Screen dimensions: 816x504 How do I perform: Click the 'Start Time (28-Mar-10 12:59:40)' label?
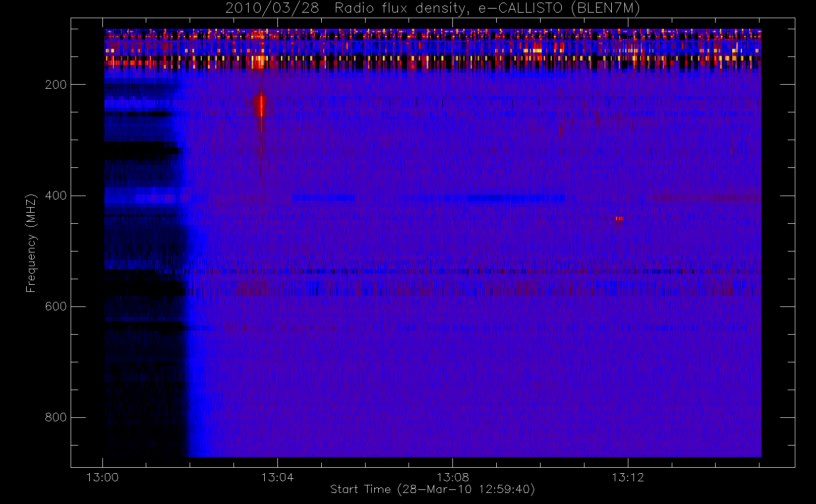(x=432, y=489)
